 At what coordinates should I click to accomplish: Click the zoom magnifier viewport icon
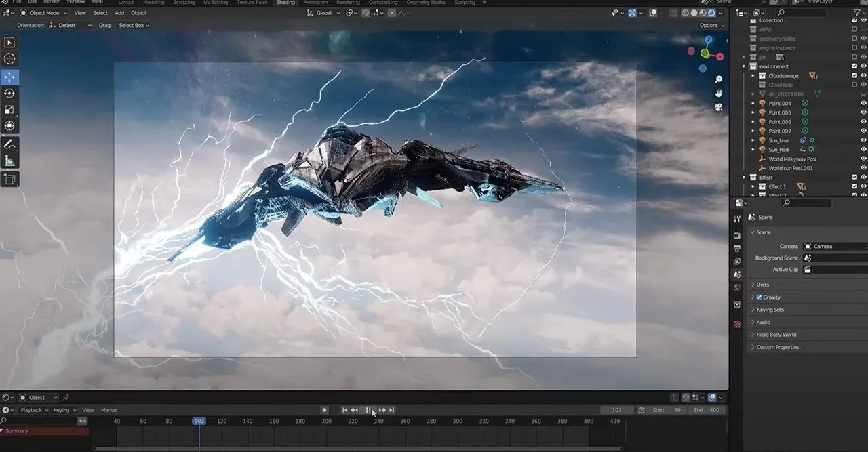coord(718,79)
